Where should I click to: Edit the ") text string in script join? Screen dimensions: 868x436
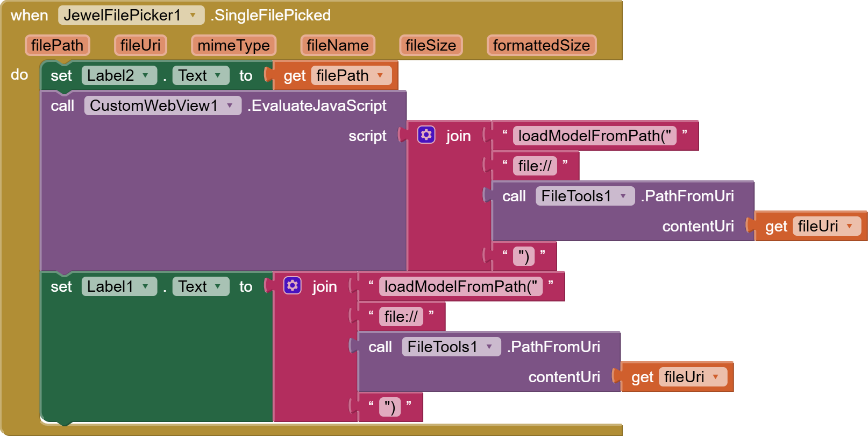[523, 256]
